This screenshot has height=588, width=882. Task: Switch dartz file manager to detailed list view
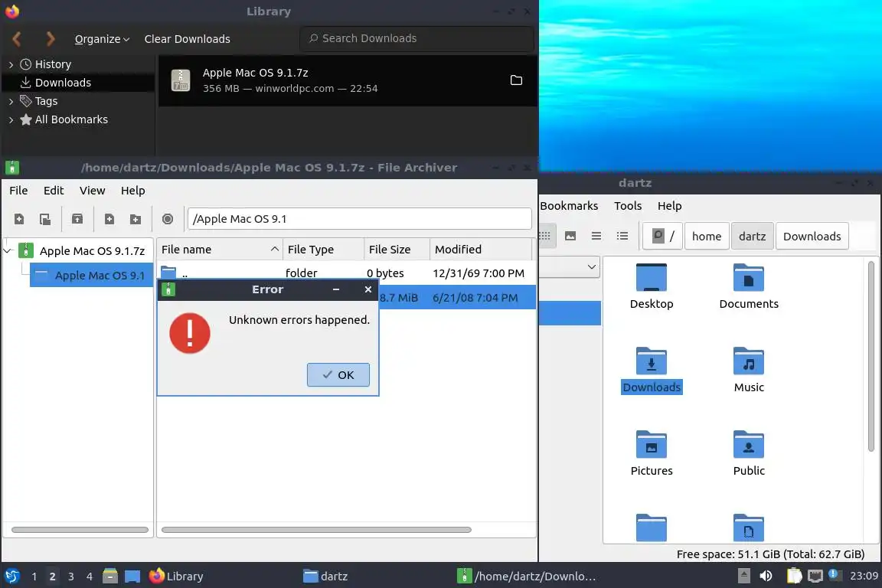(x=622, y=236)
